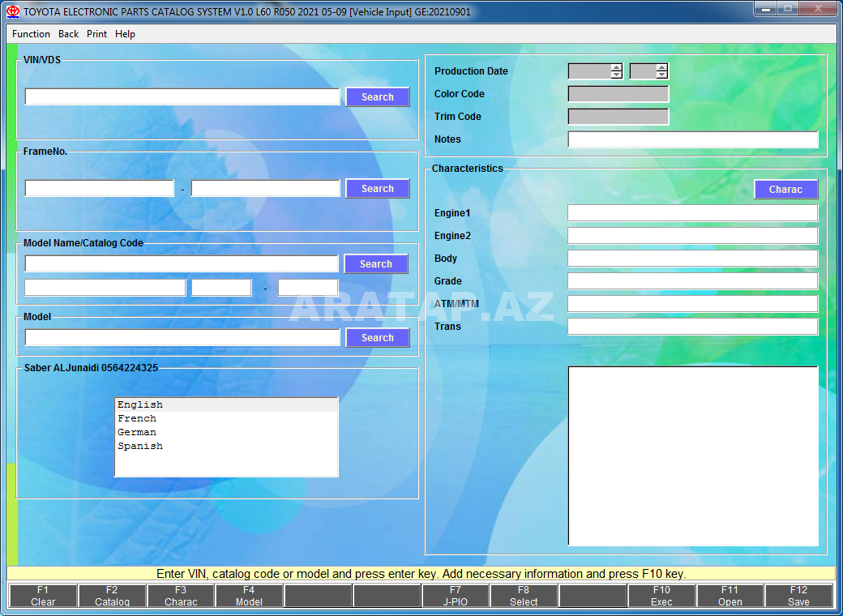843x616 pixels.
Task: Click the wide lower-left Catalog Code field
Action: point(105,288)
